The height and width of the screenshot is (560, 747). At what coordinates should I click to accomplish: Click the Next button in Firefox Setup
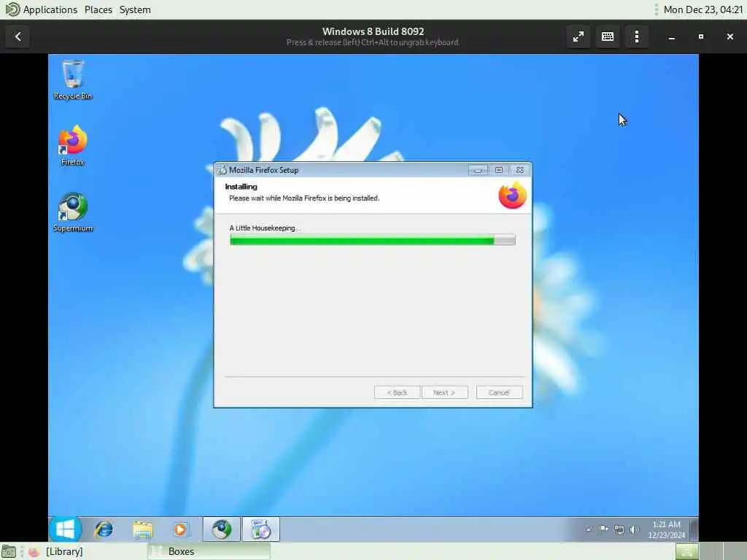coord(444,392)
